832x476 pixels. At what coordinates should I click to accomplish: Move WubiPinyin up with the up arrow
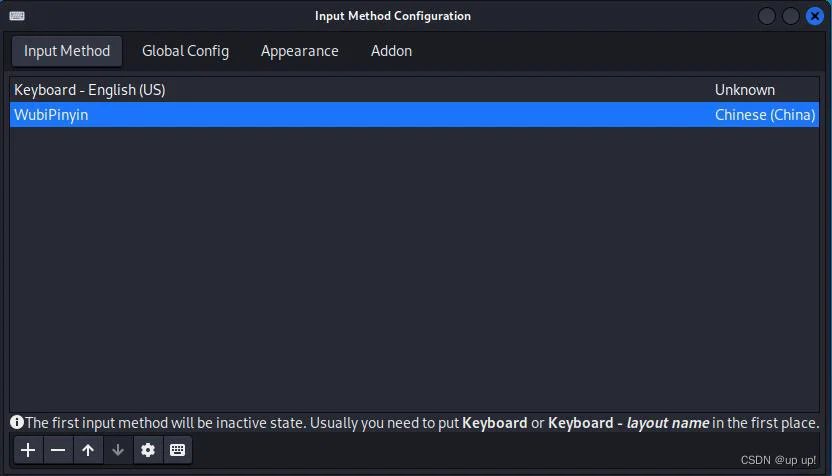88,450
